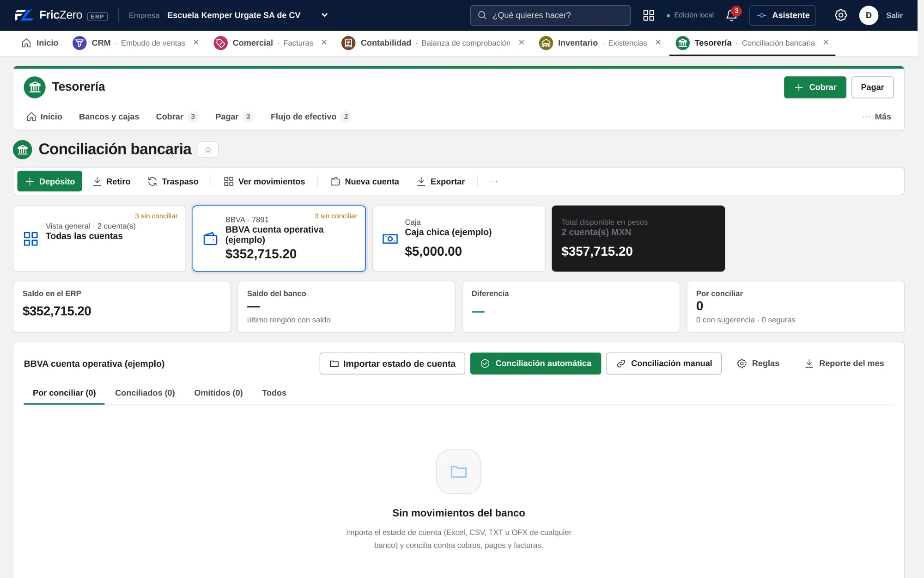Open Reglas settings
This screenshot has height=578, width=924.
(758, 363)
